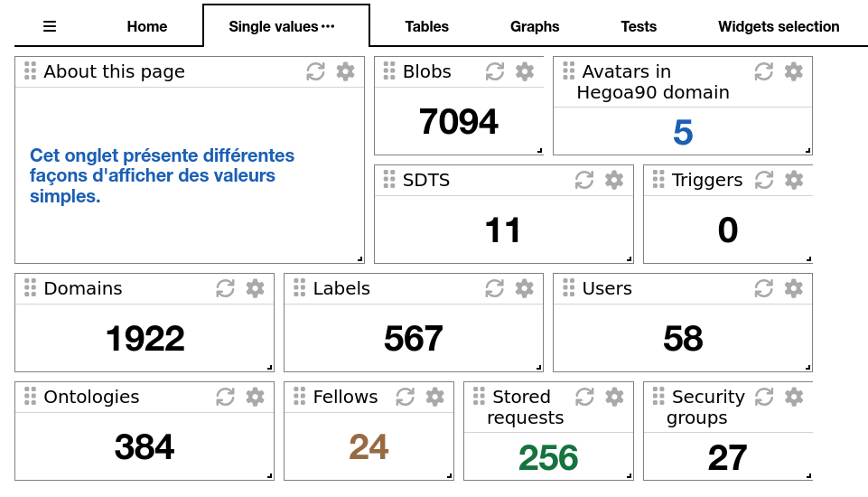868x497 pixels.
Task: Open settings for Stored requests widget
Action: tap(614, 397)
